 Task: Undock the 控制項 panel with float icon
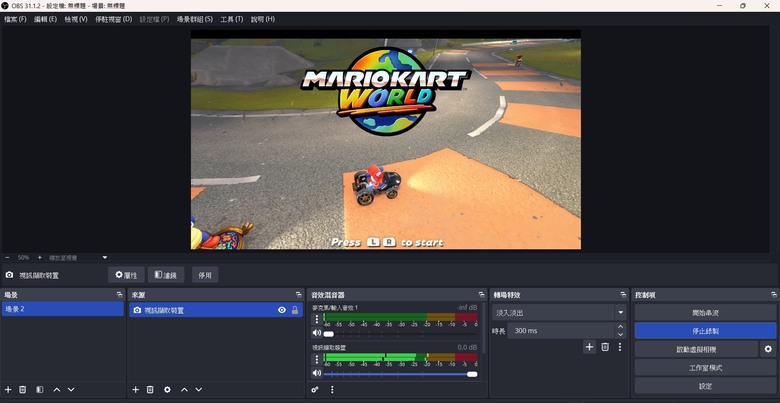[x=774, y=295]
